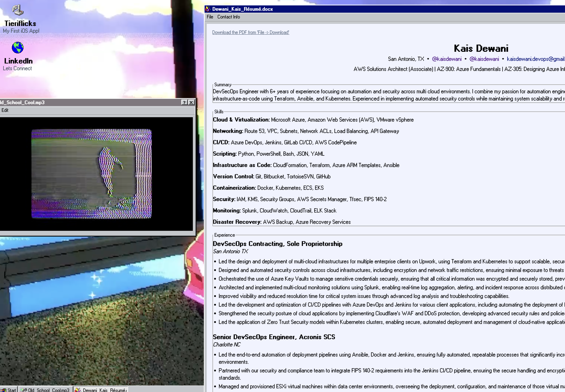Click the 'San Antonio, TX' location text
The height and width of the screenshot is (392, 565).
(406, 59)
